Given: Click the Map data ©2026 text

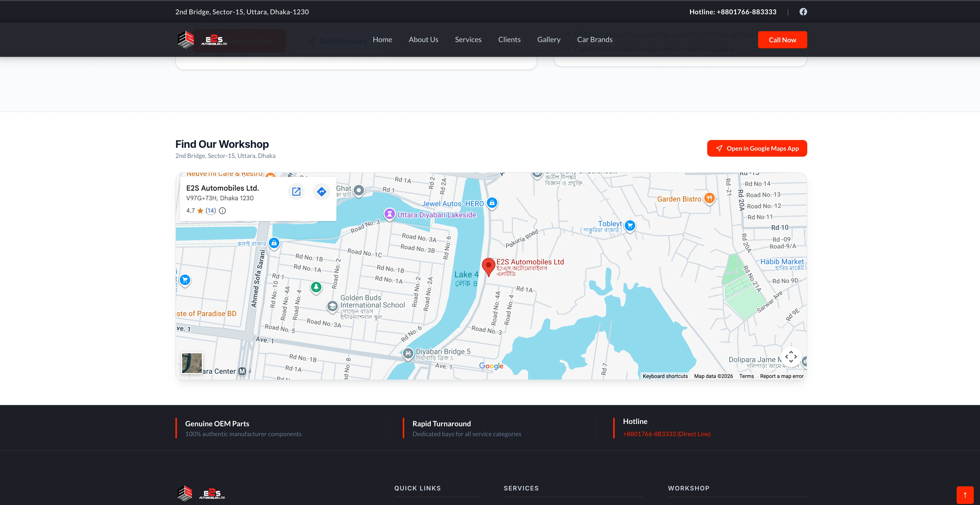Looking at the screenshot, I should click(x=713, y=376).
